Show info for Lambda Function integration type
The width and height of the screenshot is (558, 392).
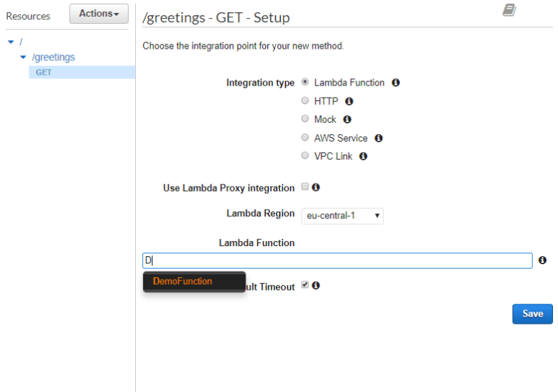pos(395,83)
